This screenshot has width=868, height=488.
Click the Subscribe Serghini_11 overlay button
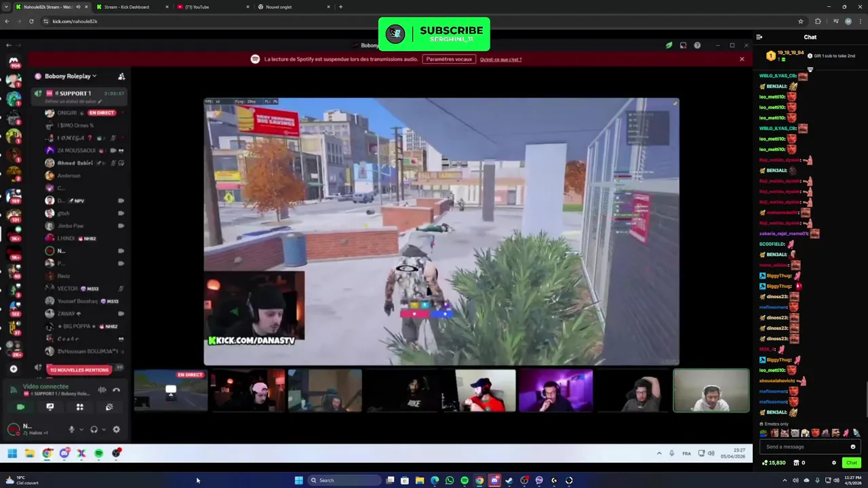(x=434, y=34)
